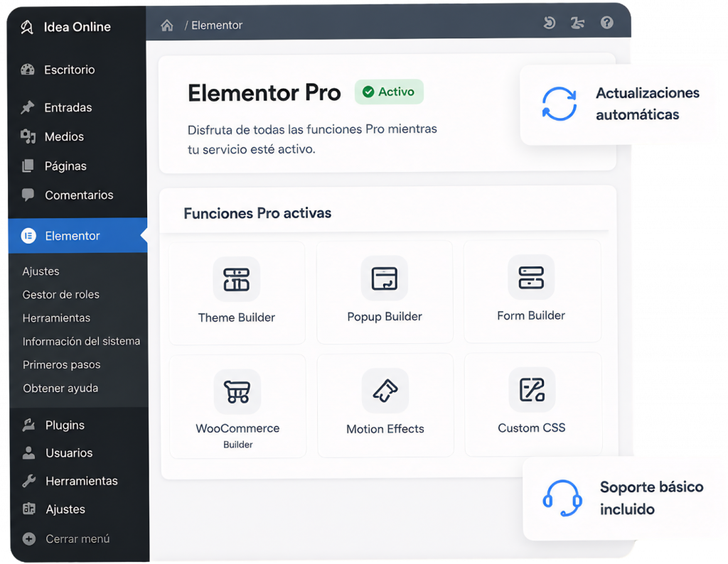Click the support headset icon

[562, 498]
